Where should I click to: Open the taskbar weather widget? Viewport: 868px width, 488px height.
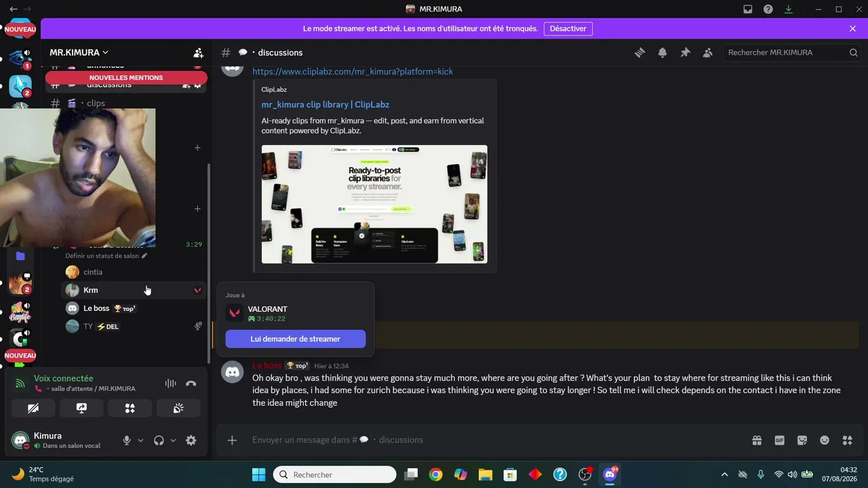point(43,474)
